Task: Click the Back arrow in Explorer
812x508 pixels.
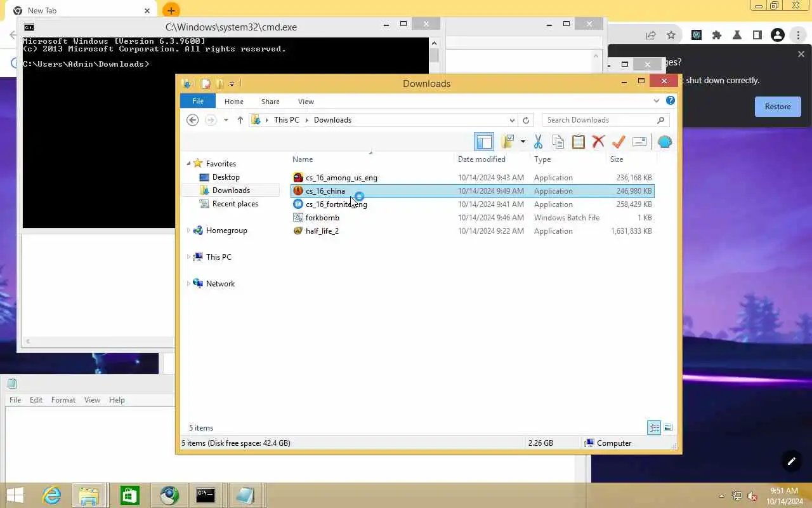Action: (193, 120)
